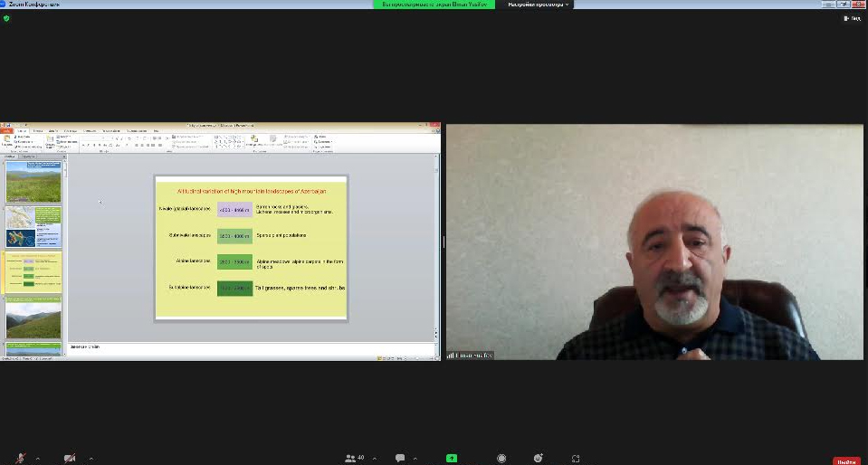Image resolution: width=868 pixels, height=465 pixels.
Task: Click the Outline tab in thumbnail pane
Action: click(x=28, y=157)
